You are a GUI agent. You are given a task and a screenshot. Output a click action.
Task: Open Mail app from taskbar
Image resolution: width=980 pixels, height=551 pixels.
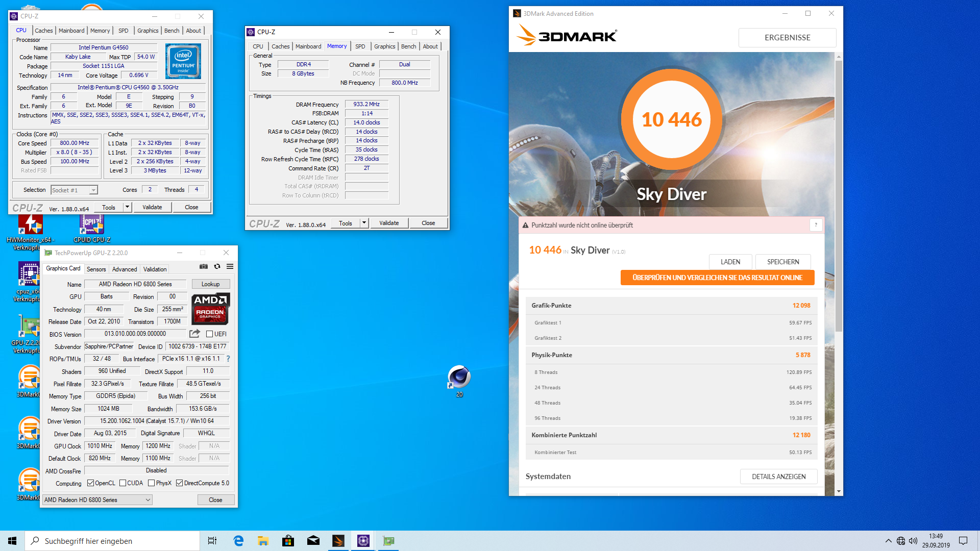(313, 541)
